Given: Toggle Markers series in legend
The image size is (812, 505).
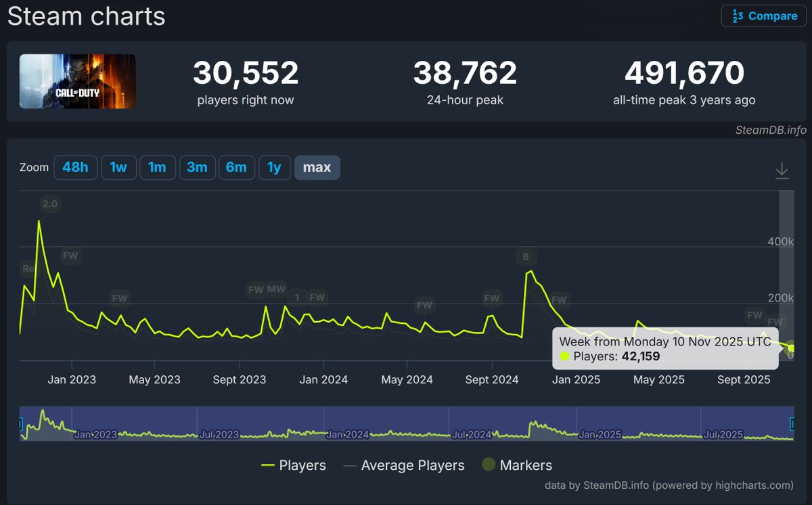Looking at the screenshot, I should click(x=516, y=465).
